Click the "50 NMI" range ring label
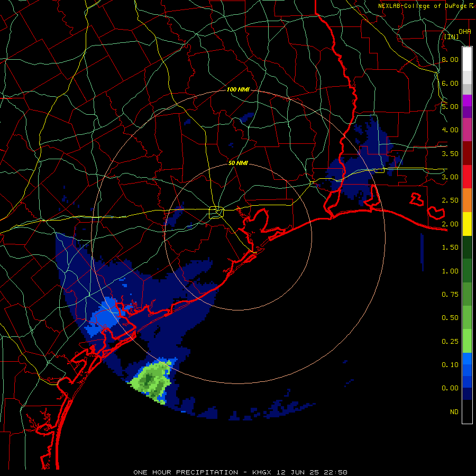 click(238, 163)
